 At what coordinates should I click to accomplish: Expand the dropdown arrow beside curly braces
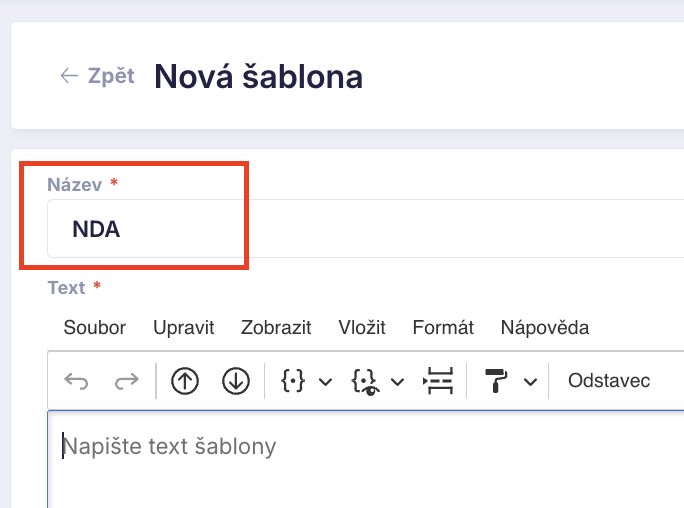(x=325, y=382)
